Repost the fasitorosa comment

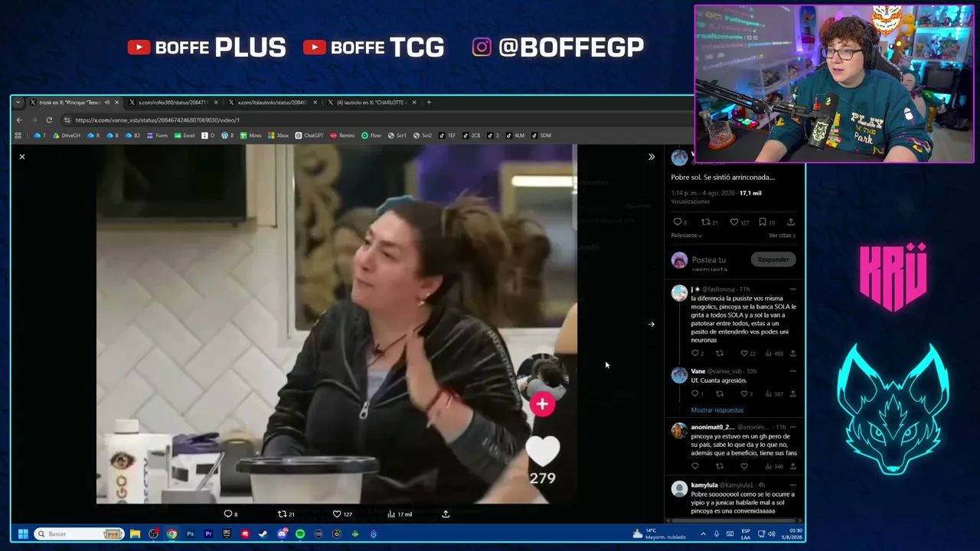pyautogui.click(x=720, y=354)
